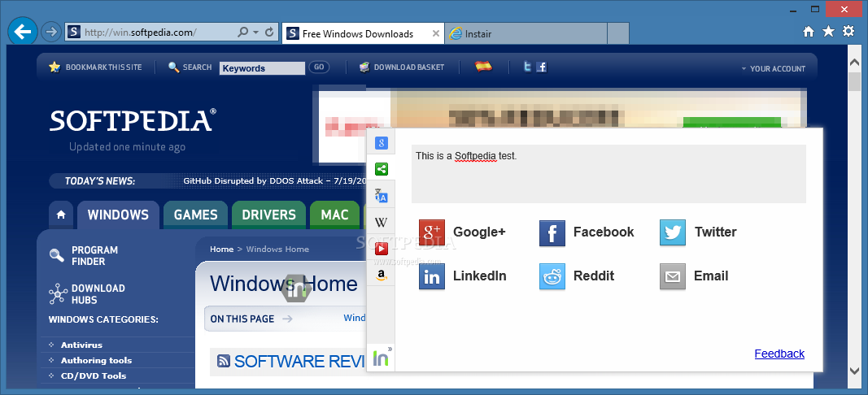
Task: Click the GO search button
Action: pos(319,67)
